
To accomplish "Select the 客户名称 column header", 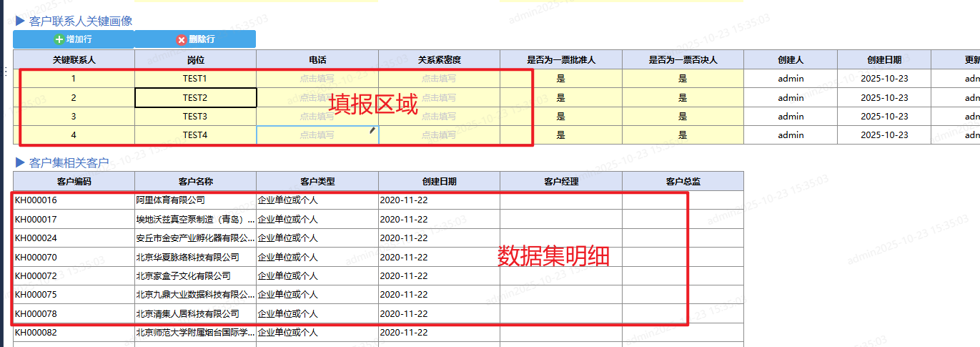I will tap(196, 181).
